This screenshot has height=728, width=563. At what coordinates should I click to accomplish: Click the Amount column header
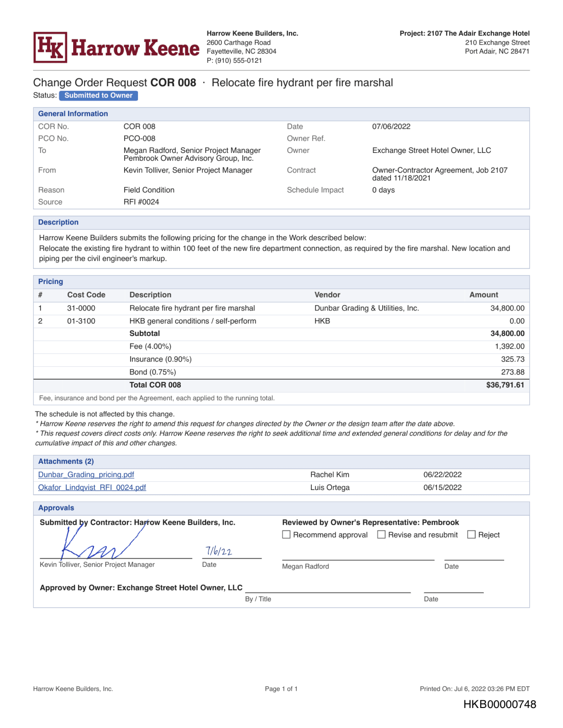(x=484, y=295)
